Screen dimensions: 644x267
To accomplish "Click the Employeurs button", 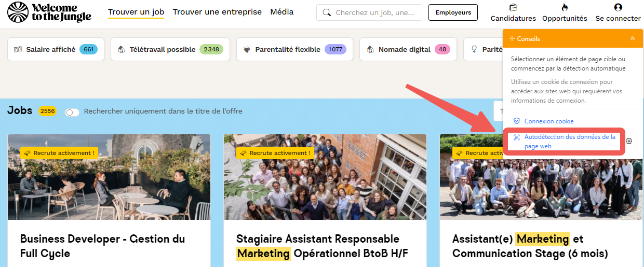I will (x=453, y=12).
